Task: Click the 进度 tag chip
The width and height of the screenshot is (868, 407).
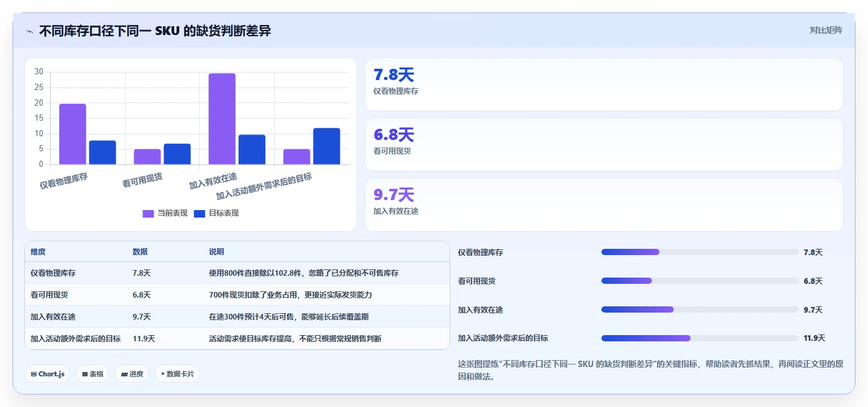Action: pos(132,374)
